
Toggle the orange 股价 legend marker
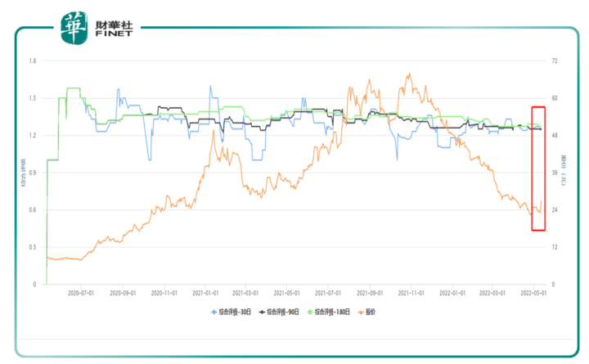pos(360,312)
